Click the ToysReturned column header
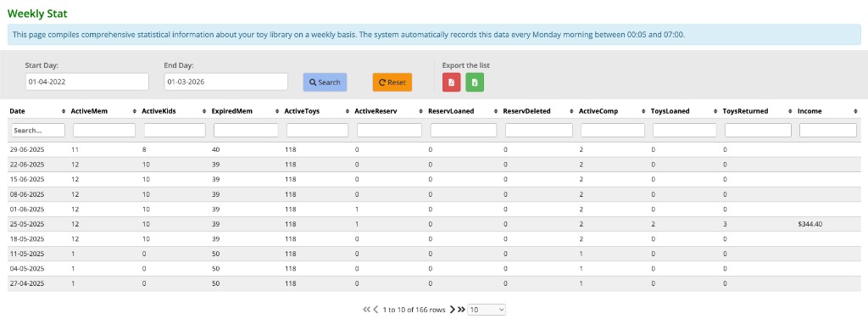868x330 pixels. 745,111
